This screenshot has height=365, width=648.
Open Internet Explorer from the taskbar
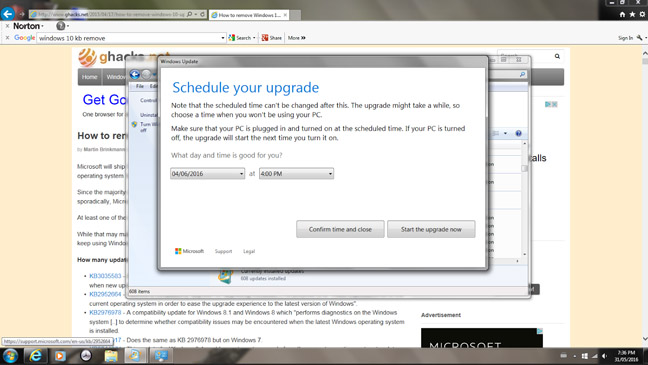36,356
